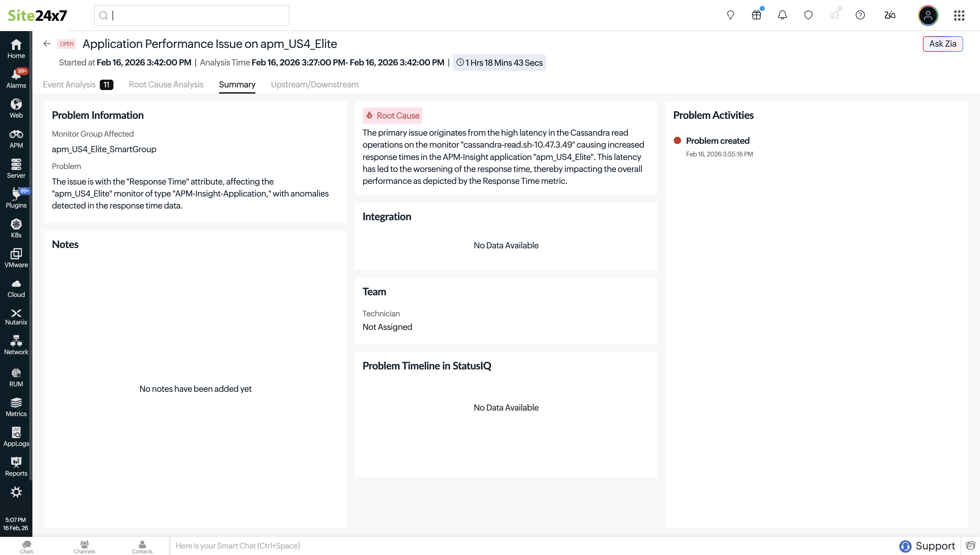
Task: Switch to Event Analysis tab
Action: click(x=69, y=85)
